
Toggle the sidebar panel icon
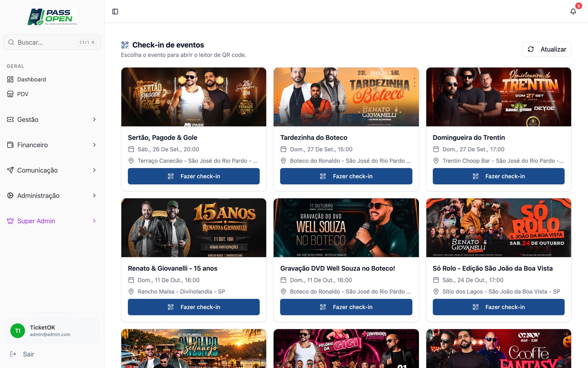pos(115,11)
